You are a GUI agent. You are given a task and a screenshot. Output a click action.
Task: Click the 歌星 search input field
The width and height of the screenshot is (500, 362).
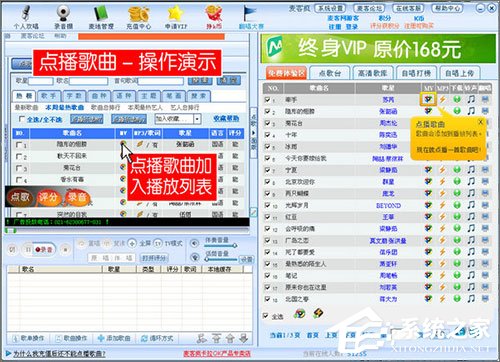[41, 81]
